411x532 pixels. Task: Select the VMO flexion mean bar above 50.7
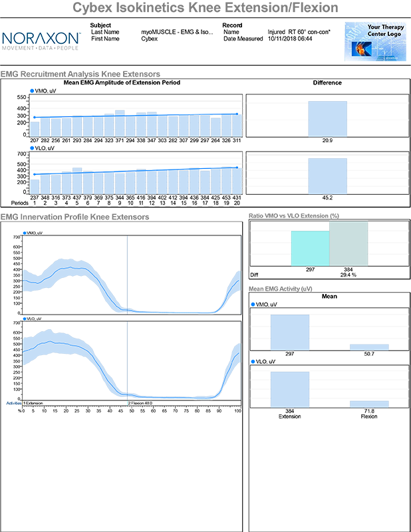click(x=369, y=347)
